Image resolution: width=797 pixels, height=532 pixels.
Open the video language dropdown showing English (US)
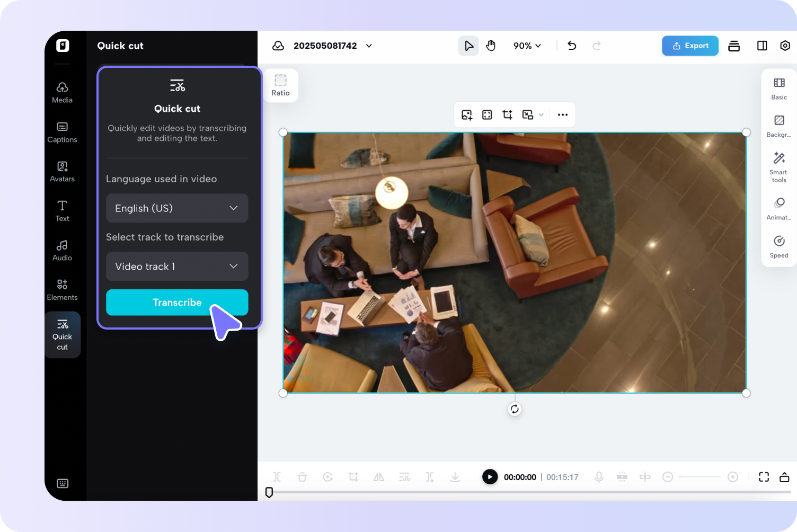pos(177,208)
